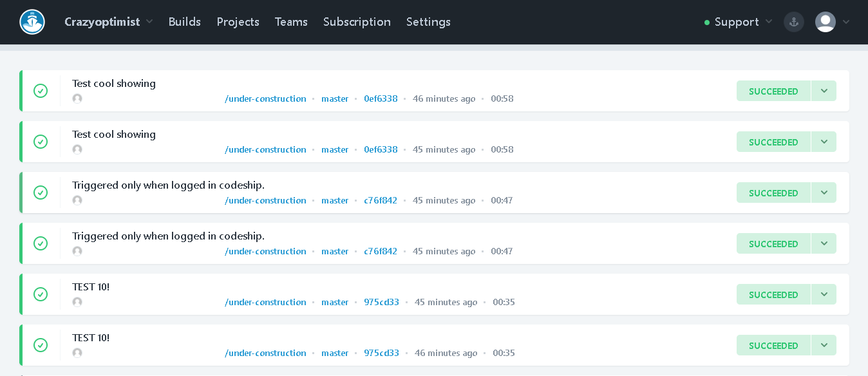
Task: Open the "TEST 10!" build from 45 minutes ago
Action: pyautogui.click(x=91, y=287)
